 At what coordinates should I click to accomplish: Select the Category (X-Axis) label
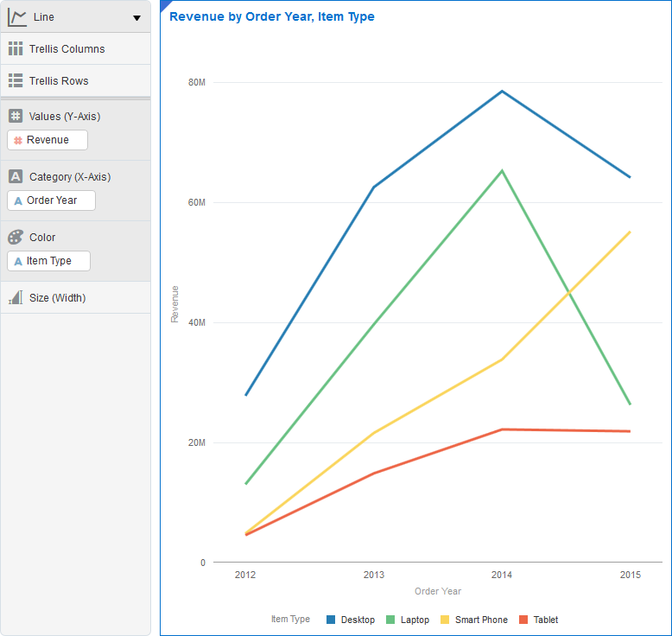tap(70, 176)
